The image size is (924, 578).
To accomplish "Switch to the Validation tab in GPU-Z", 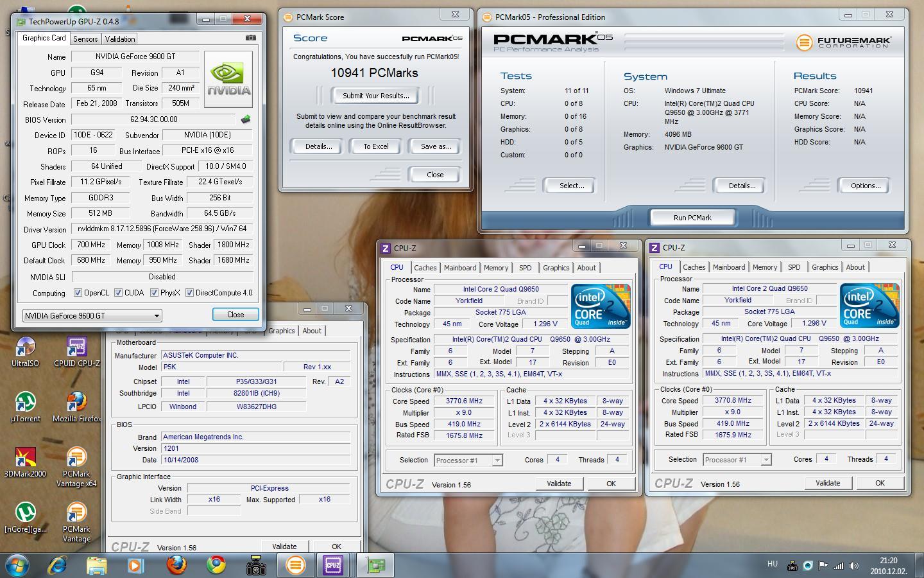I will point(120,39).
